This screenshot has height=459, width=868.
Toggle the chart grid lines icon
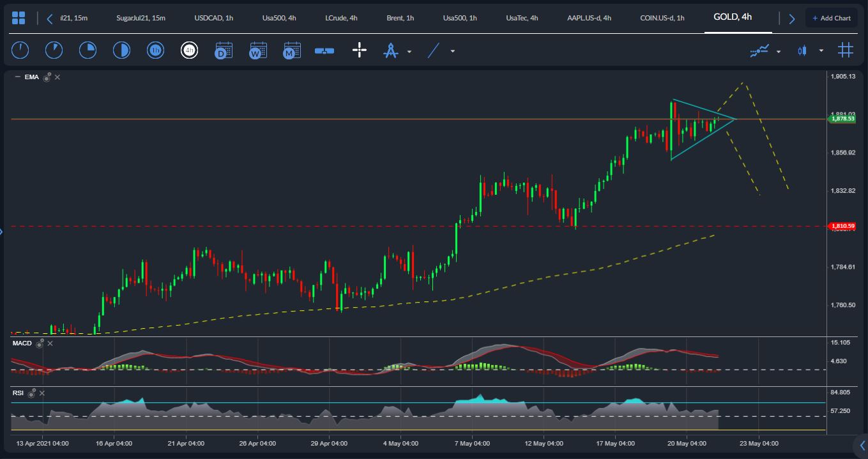[x=845, y=50]
